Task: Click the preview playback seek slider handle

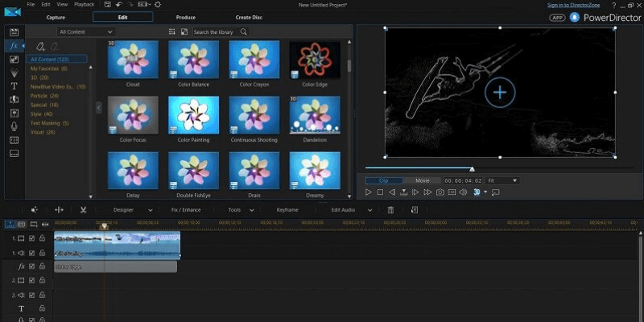Action: pyautogui.click(x=472, y=169)
